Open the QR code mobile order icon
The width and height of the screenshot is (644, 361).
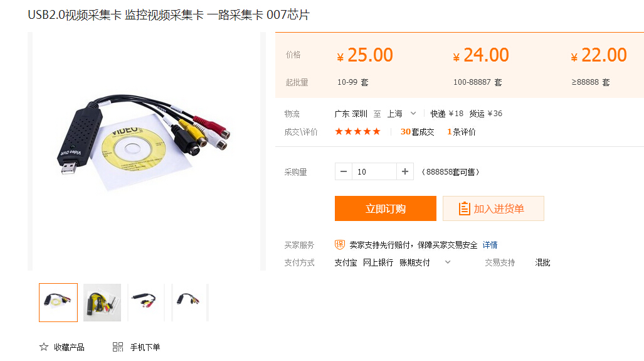coord(118,347)
